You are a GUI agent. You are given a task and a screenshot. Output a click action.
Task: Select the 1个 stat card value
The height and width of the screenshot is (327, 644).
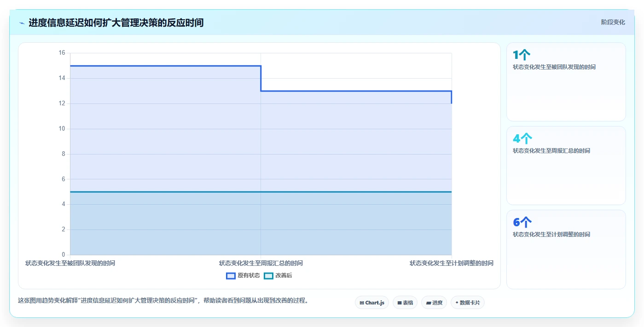[x=522, y=55]
